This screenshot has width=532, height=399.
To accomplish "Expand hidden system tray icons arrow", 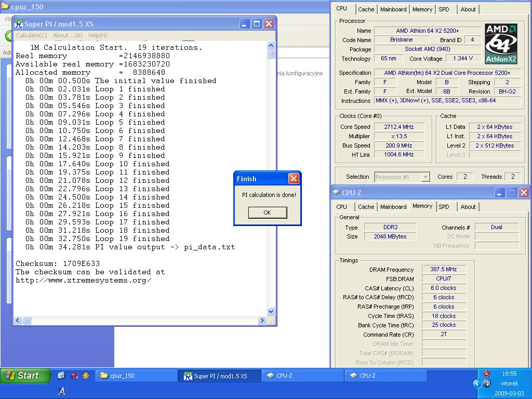I will 476,383.
